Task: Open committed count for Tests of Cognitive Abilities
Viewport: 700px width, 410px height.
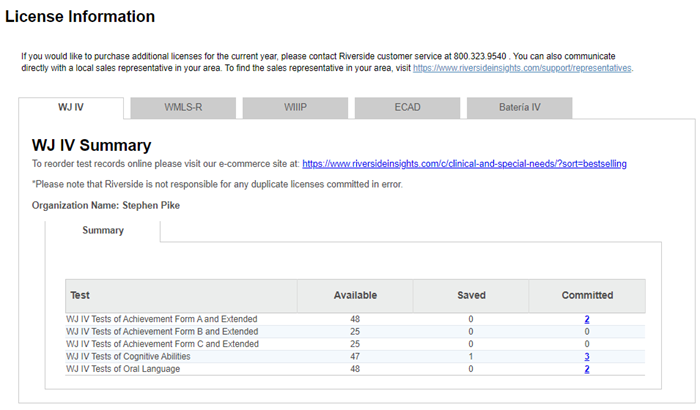Action: [x=587, y=356]
